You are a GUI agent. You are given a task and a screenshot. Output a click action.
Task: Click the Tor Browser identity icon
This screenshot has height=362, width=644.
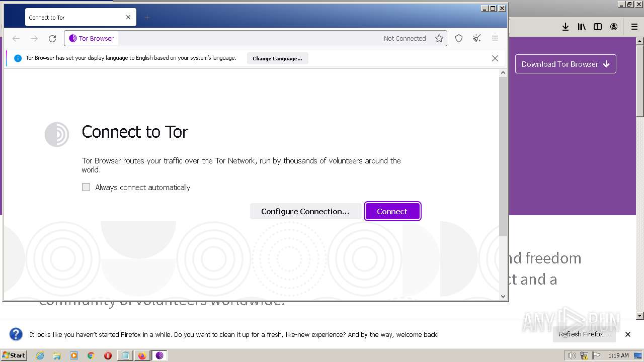pos(91,38)
